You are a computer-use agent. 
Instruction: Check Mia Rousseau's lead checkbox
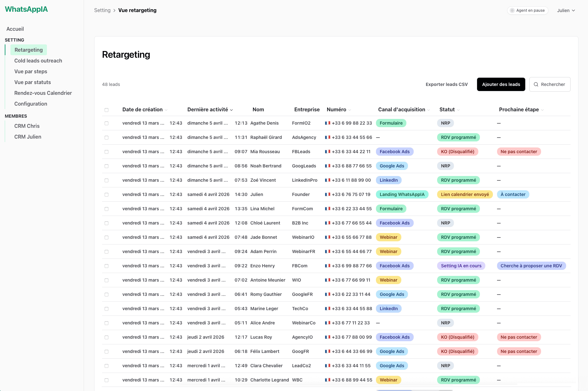tap(107, 152)
